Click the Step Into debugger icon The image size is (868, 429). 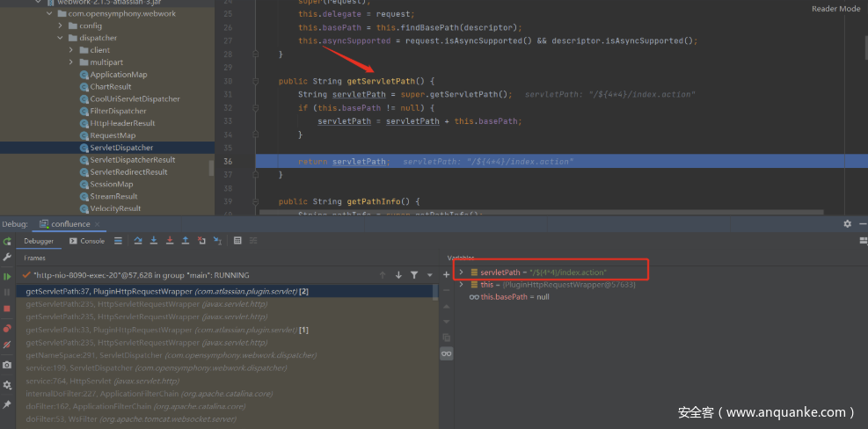tap(154, 241)
